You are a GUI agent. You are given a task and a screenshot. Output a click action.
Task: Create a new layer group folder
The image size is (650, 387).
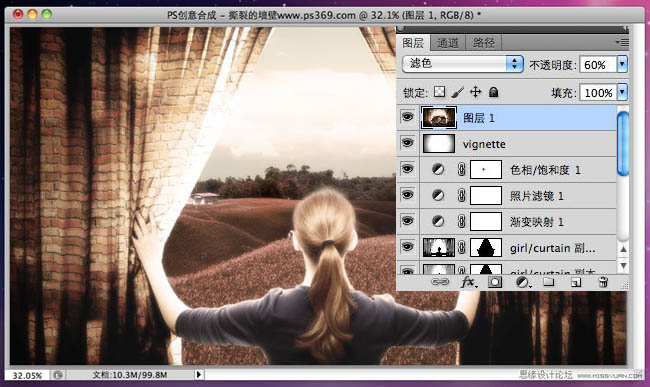548,282
